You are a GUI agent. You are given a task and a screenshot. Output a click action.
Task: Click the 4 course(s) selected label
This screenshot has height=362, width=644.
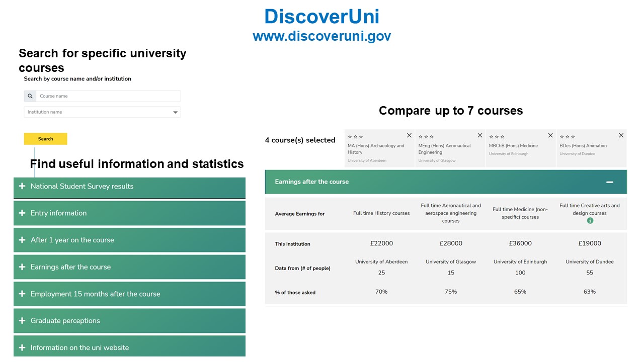300,140
